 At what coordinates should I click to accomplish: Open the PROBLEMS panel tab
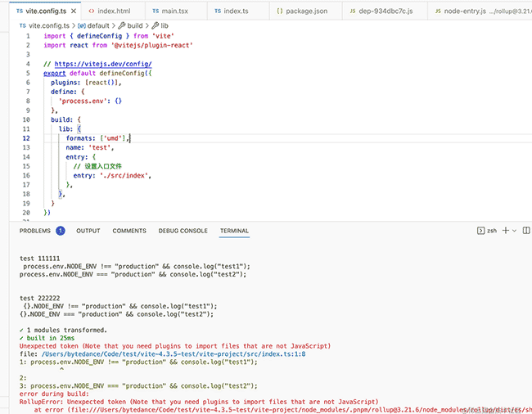35,231
